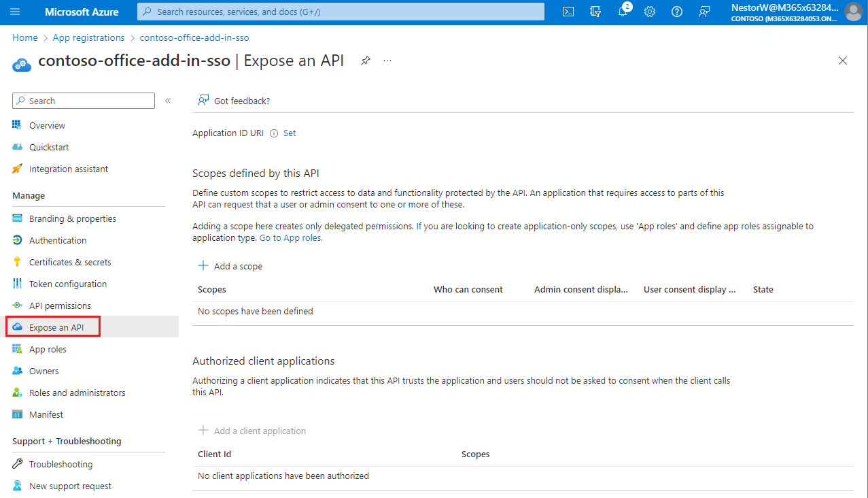Open the portal settings gear
868x498 pixels.
(650, 12)
